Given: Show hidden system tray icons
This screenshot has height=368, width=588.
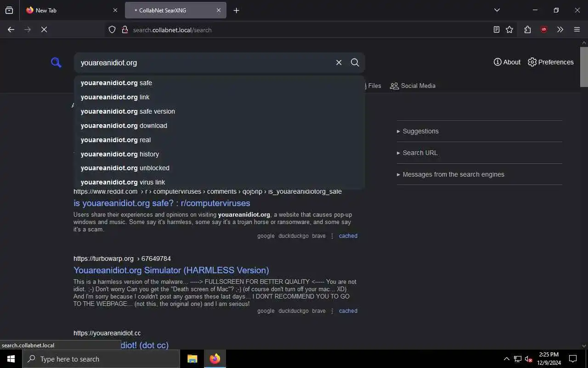Looking at the screenshot, I should 506,359.
